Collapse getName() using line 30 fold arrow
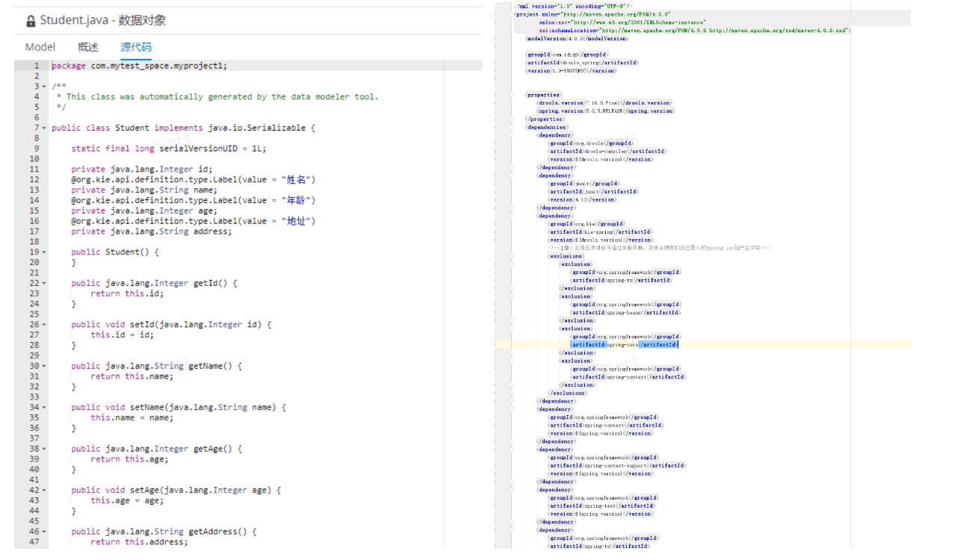This screenshot has height=560, width=978. 43,367
